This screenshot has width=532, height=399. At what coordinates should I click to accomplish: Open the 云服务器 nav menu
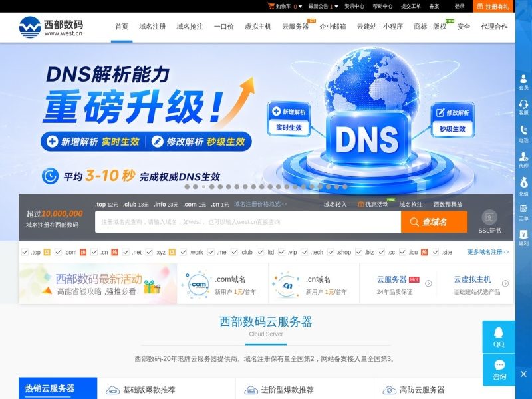pos(295,27)
